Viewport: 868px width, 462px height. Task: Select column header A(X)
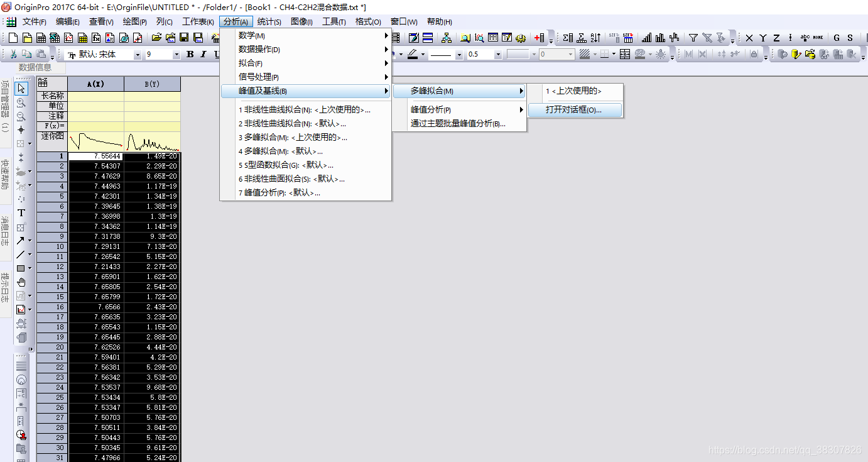pyautogui.click(x=96, y=84)
